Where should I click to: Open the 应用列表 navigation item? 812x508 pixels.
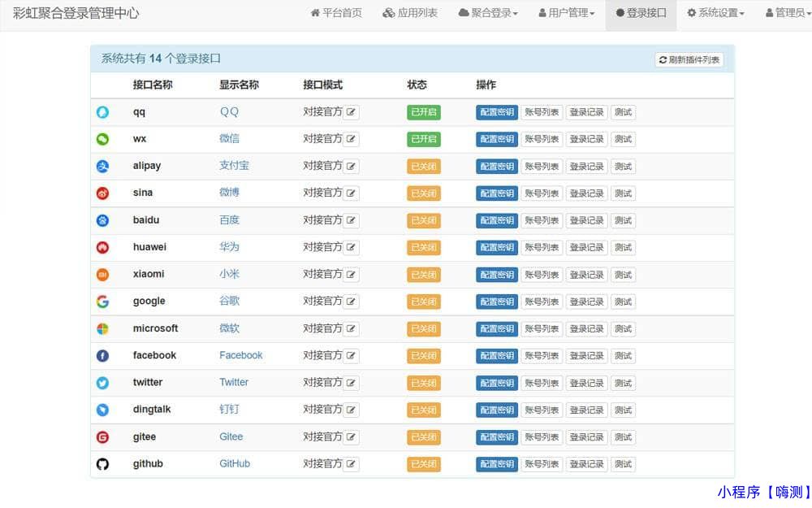410,13
